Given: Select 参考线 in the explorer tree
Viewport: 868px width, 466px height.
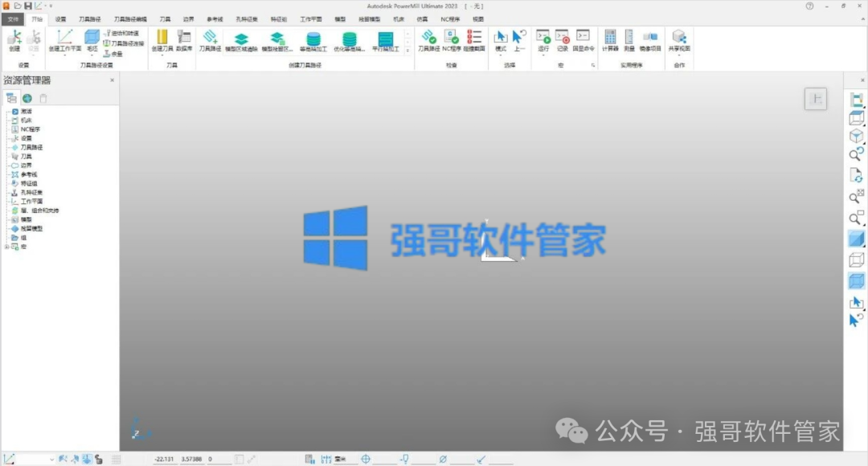Looking at the screenshot, I should click(29, 174).
